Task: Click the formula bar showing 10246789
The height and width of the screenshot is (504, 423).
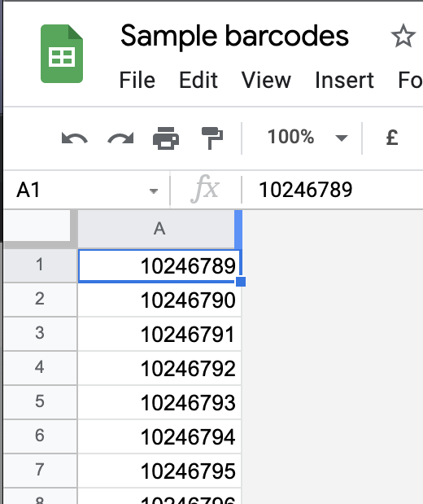Action: coord(333,190)
